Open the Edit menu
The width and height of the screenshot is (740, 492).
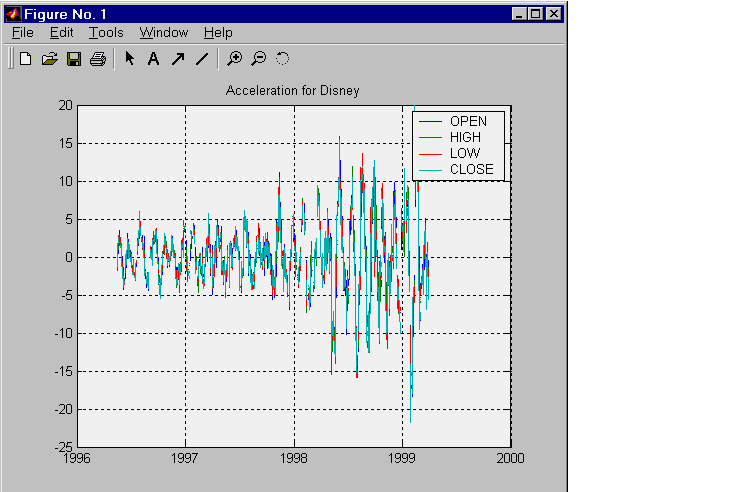click(61, 33)
